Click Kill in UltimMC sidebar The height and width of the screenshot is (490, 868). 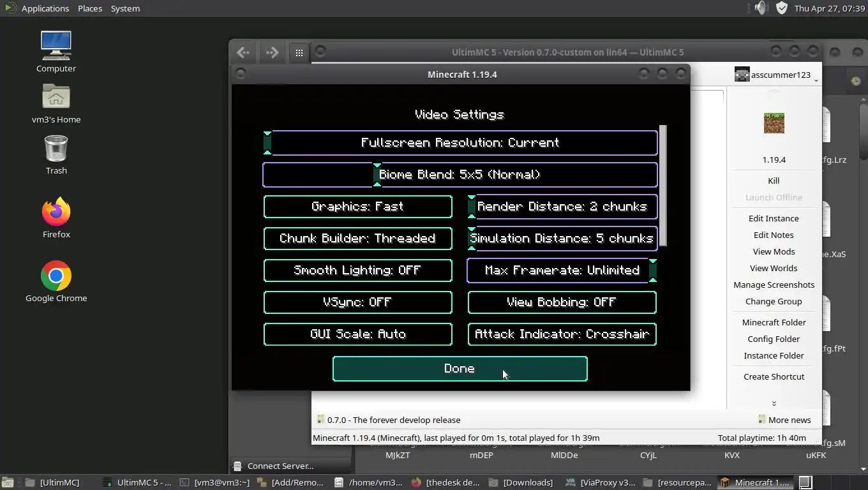pyautogui.click(x=774, y=181)
